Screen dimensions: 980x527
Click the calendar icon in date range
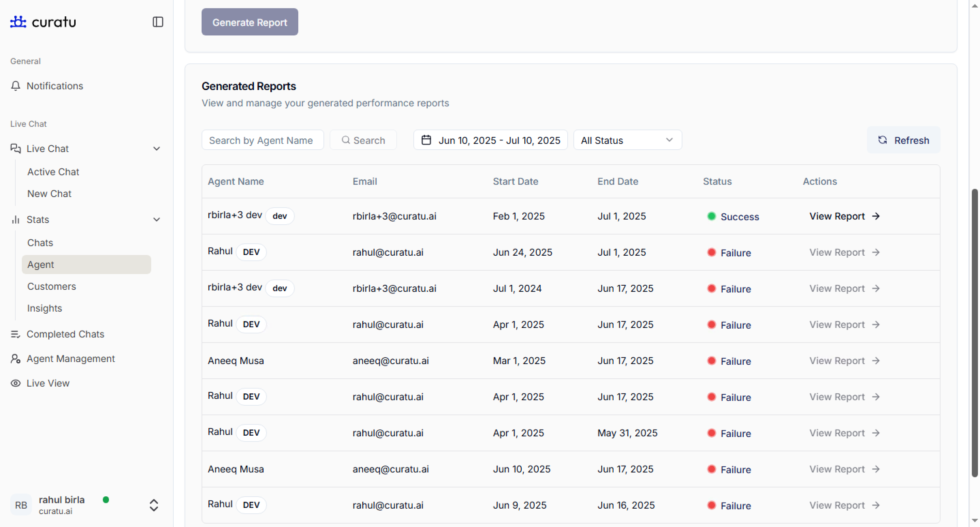(426, 140)
